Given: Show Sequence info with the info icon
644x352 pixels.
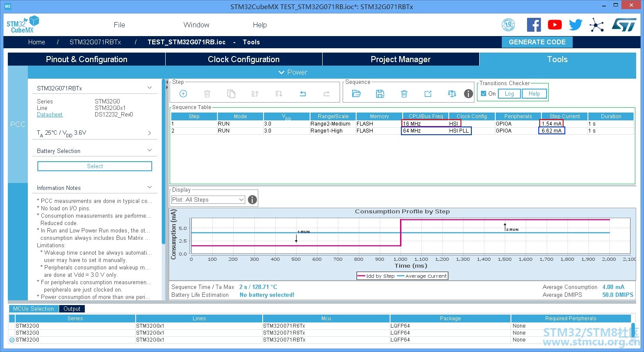Looking at the screenshot, I should (468, 93).
